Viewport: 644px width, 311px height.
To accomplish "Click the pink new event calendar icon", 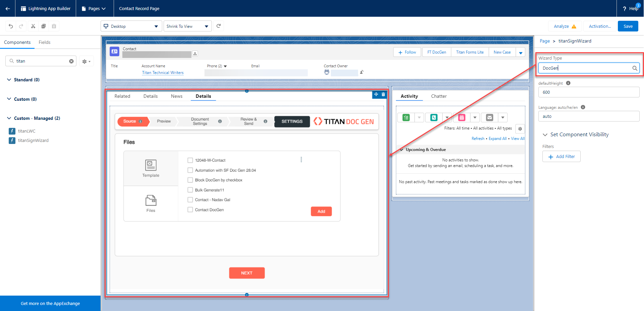I will tap(462, 118).
